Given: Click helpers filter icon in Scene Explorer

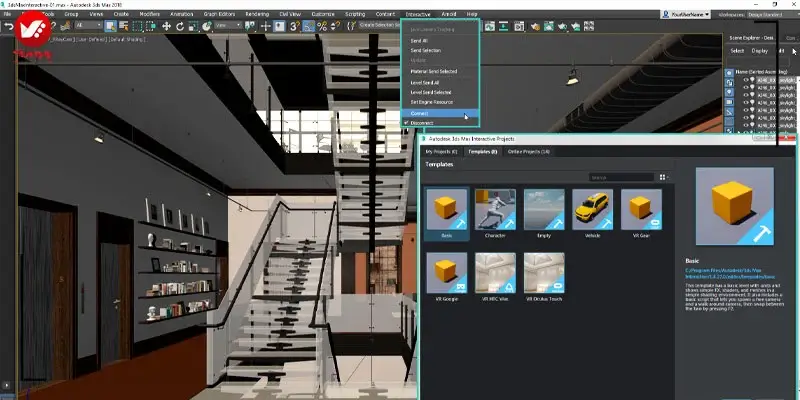Looking at the screenshot, I should point(729,111).
